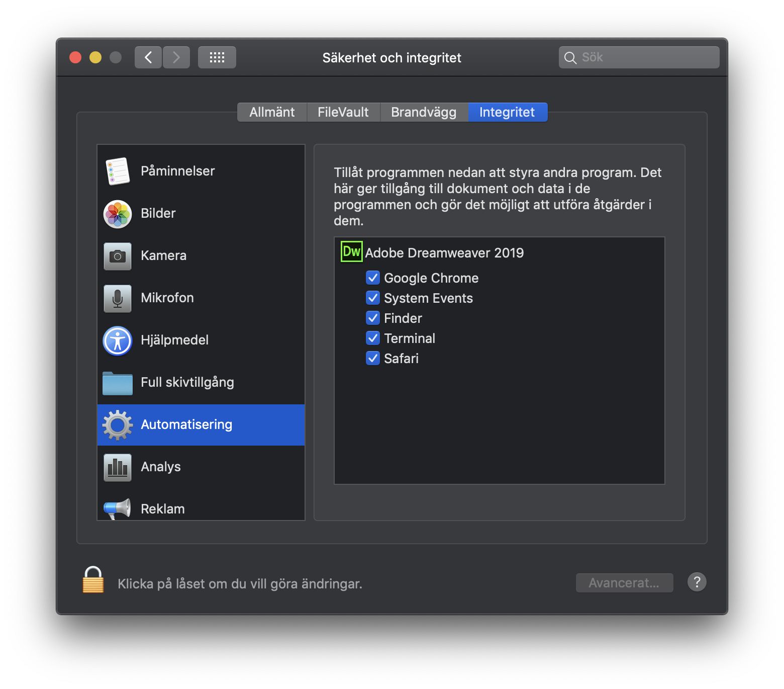Click the Hjälpmedel accessibility icon
Viewport: 784px width, 689px height.
[x=118, y=341]
